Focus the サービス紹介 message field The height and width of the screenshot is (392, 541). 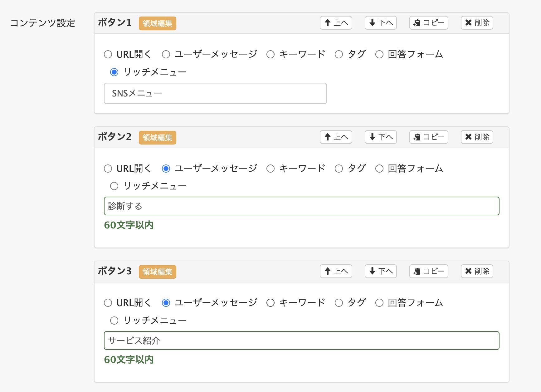pos(302,341)
